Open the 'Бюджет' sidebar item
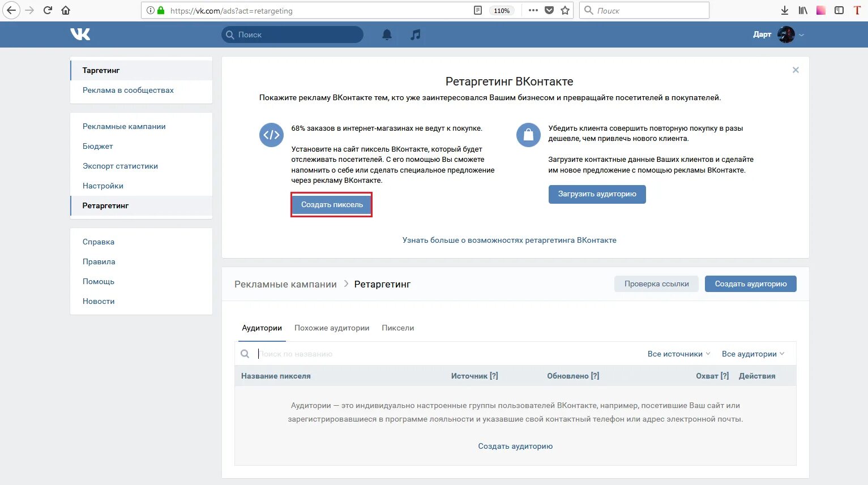 point(141,146)
